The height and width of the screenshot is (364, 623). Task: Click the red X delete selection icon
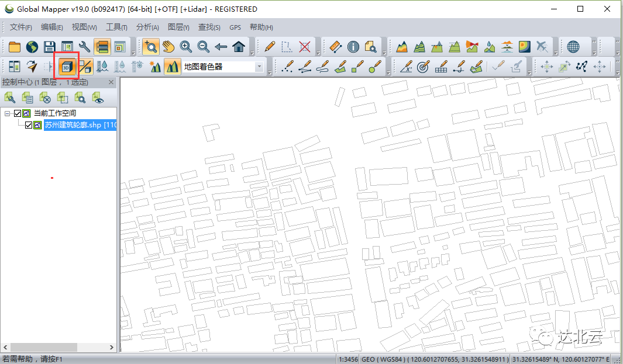(305, 47)
